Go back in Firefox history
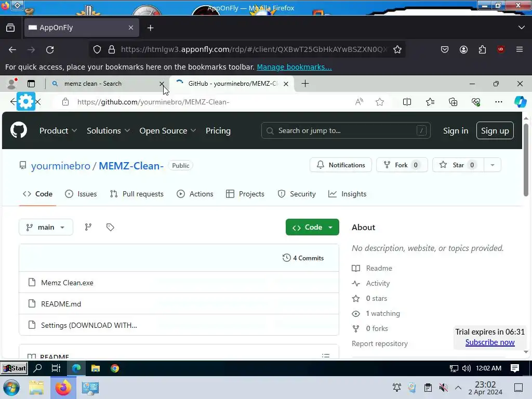This screenshot has width=532, height=399. [12, 50]
